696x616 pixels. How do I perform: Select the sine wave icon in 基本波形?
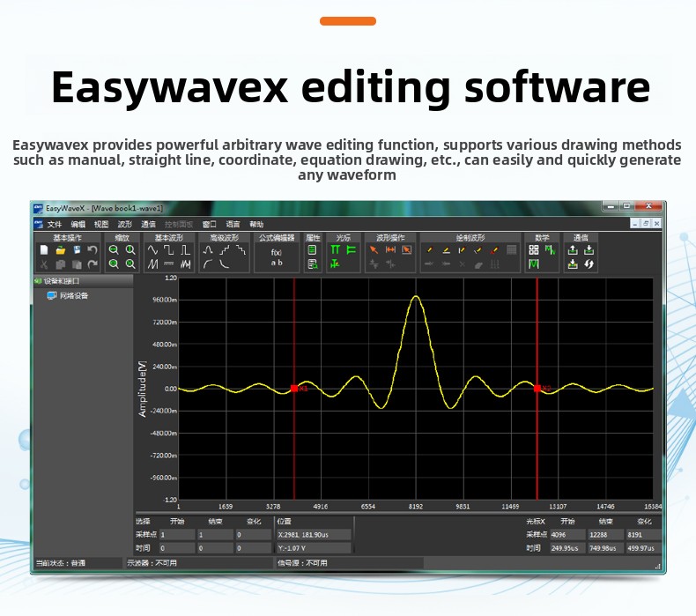pos(153,250)
